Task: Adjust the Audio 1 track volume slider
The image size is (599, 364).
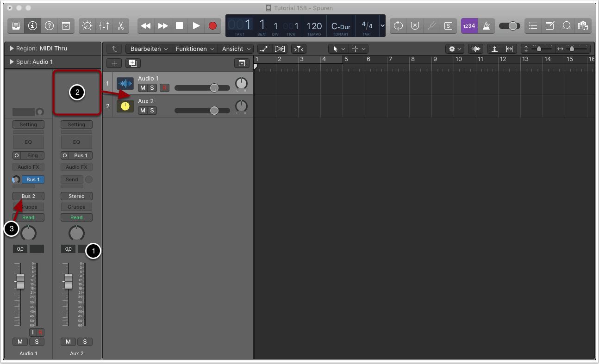Action: click(x=214, y=88)
